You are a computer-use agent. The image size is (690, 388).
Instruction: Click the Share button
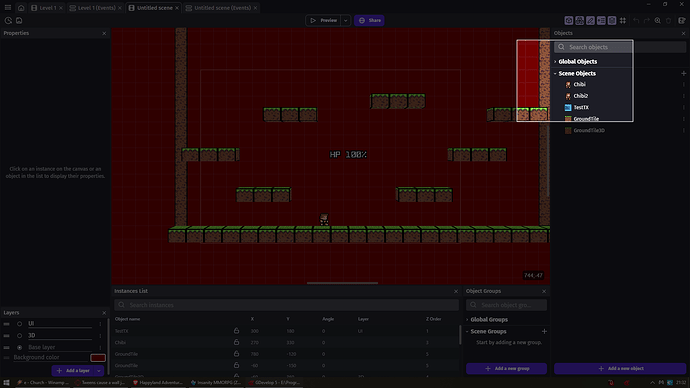coord(369,20)
